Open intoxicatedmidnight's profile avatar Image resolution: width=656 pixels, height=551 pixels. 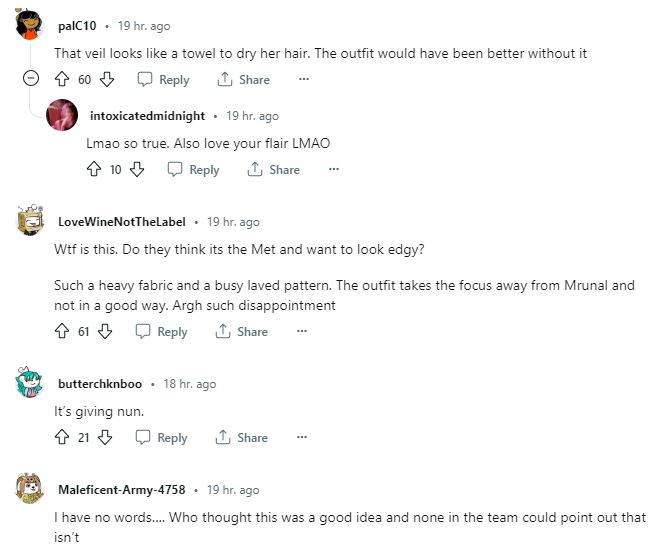63,116
